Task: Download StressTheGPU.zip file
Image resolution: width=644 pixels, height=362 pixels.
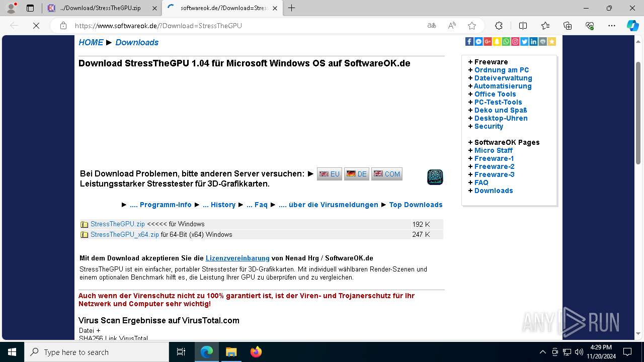Action: [118, 224]
